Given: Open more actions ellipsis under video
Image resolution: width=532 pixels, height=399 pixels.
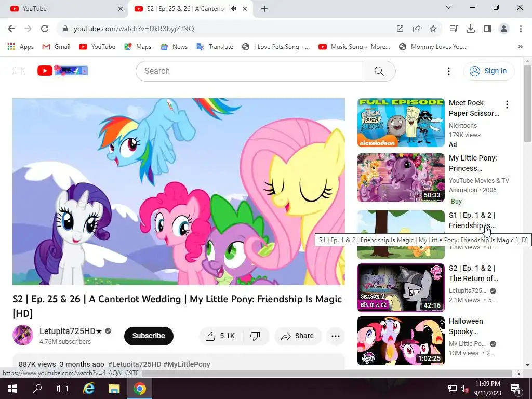Looking at the screenshot, I should pos(336,336).
